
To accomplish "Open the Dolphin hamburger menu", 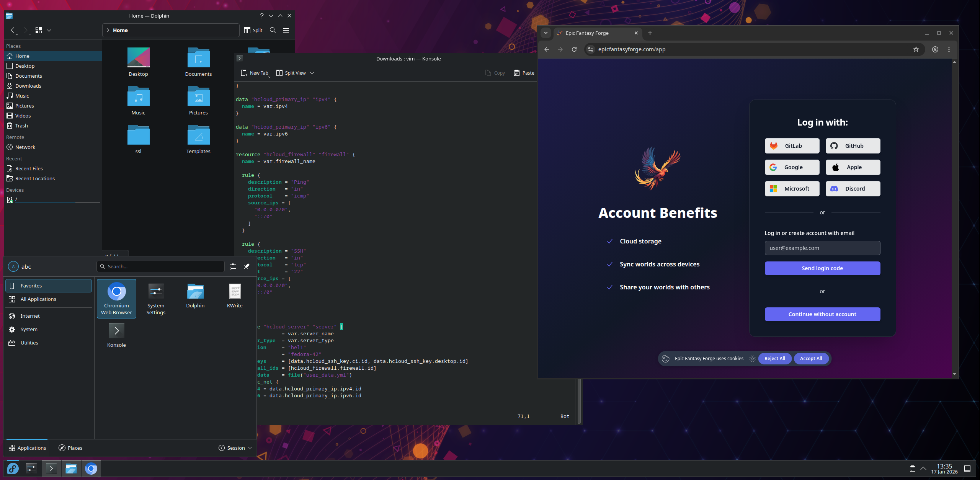I will coord(286,30).
